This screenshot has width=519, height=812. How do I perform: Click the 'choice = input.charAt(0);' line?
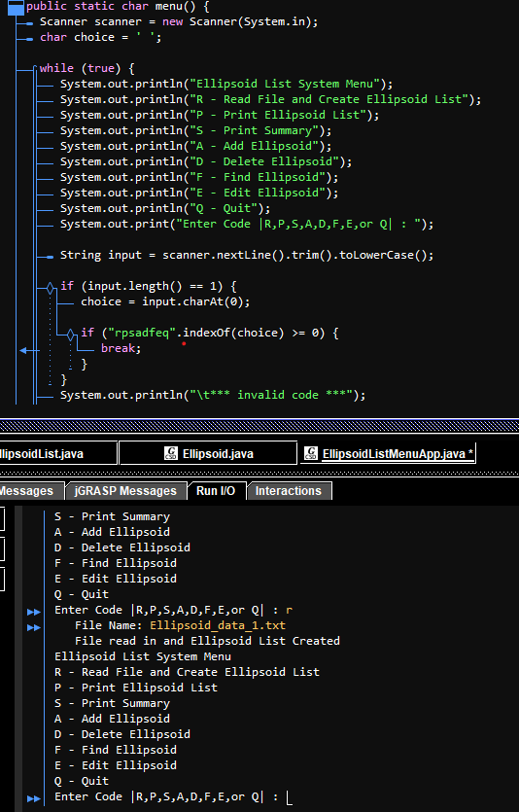(x=165, y=301)
